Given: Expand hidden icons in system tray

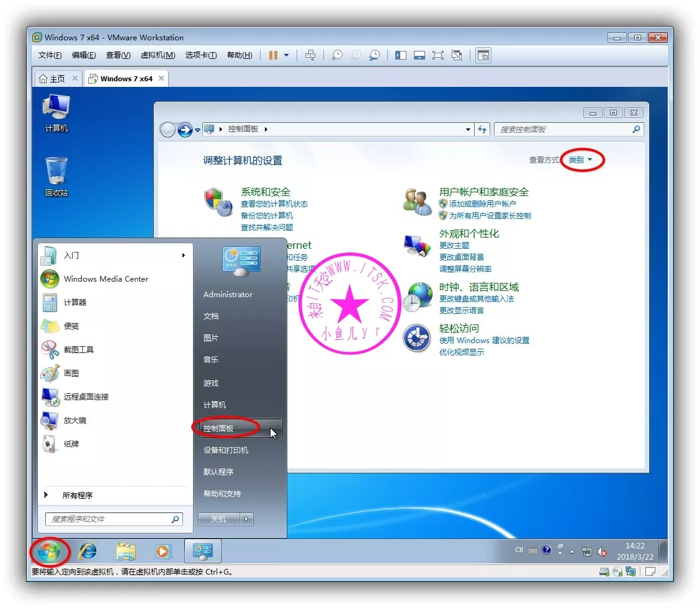Looking at the screenshot, I should pyautogui.click(x=572, y=552).
